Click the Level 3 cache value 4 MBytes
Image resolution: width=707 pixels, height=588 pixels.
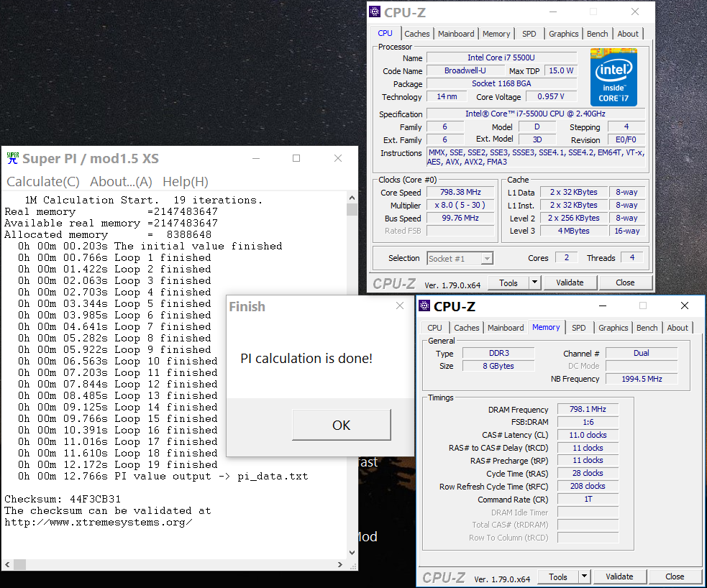point(573,231)
